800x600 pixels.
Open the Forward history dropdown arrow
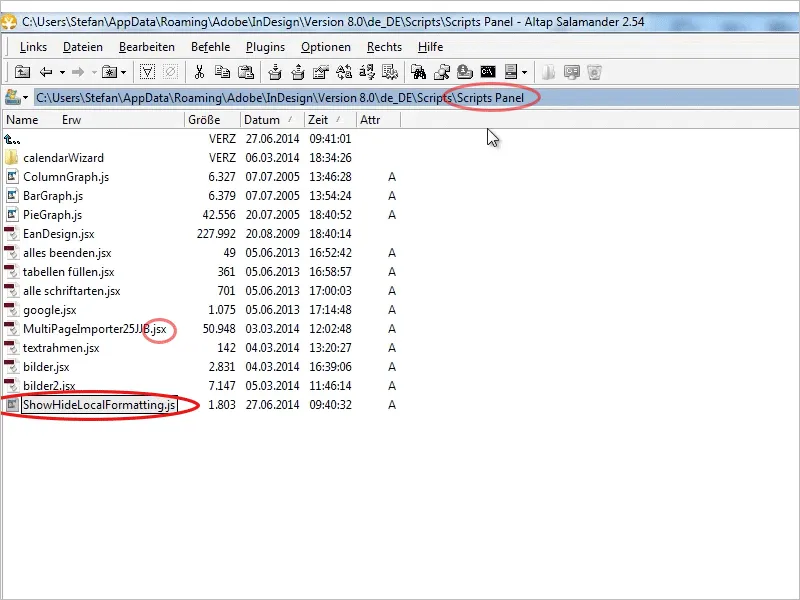point(94,72)
